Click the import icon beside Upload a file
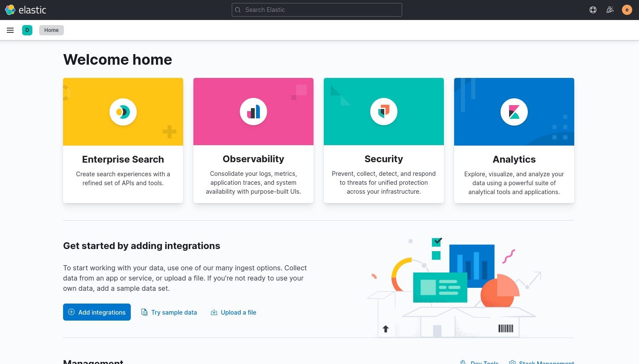The height and width of the screenshot is (364, 639). pos(214,312)
